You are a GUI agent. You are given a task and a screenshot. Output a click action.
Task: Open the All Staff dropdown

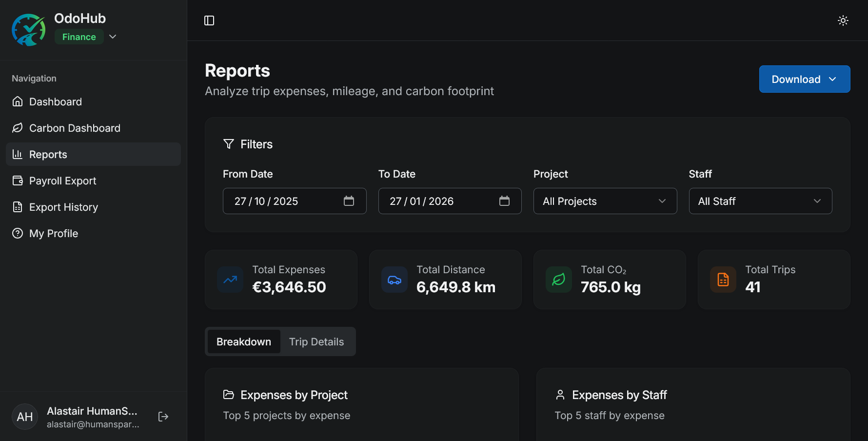[760, 201]
